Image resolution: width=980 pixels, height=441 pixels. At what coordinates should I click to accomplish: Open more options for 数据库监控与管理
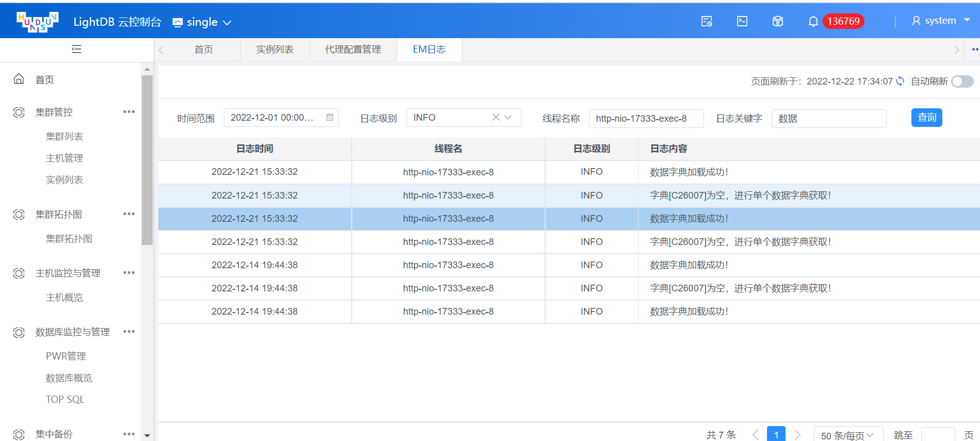point(129,332)
